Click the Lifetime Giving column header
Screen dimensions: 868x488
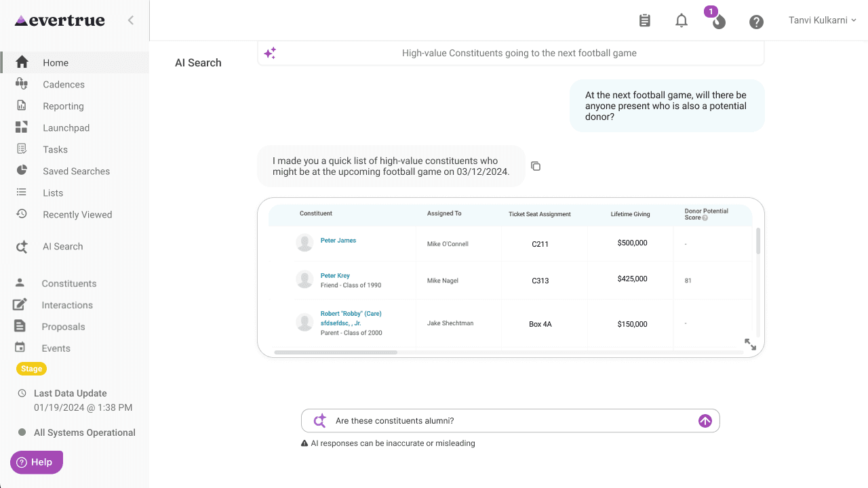click(630, 214)
